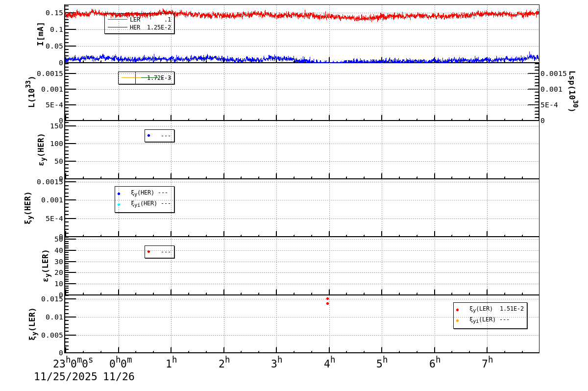
Task: Click the εy(LER) axis title
Action: [47, 266]
